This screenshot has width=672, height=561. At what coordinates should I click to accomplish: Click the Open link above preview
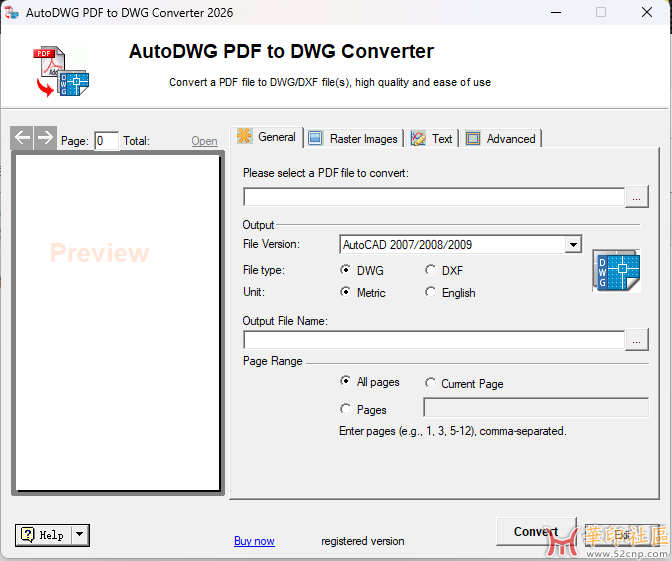(204, 141)
